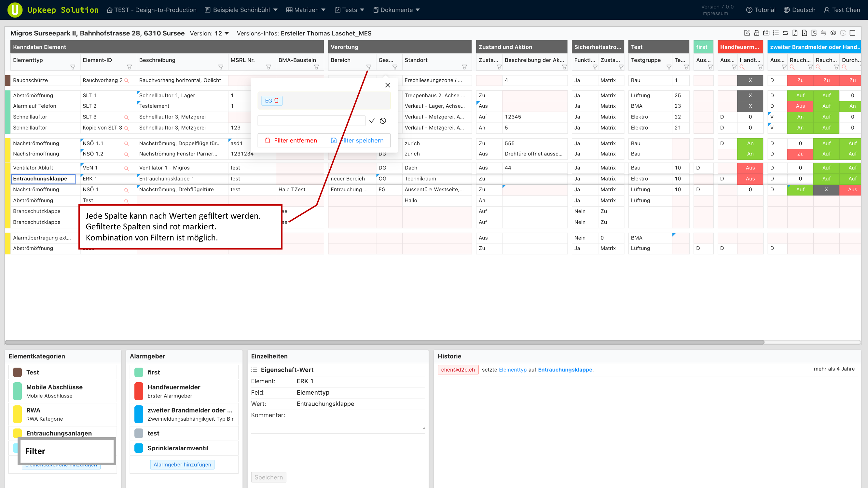Expand the Beispiele Schönbühl menu
Screen dimensions: 868x488
tap(241, 10)
